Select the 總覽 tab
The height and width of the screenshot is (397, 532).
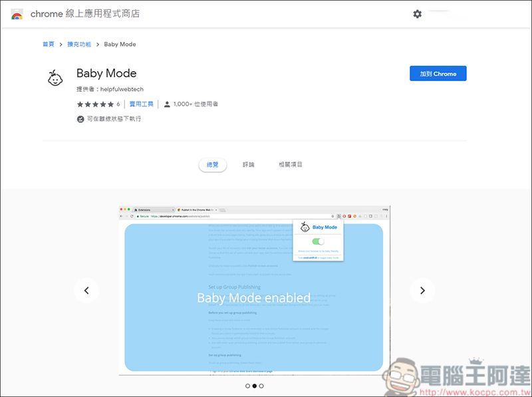coord(213,164)
